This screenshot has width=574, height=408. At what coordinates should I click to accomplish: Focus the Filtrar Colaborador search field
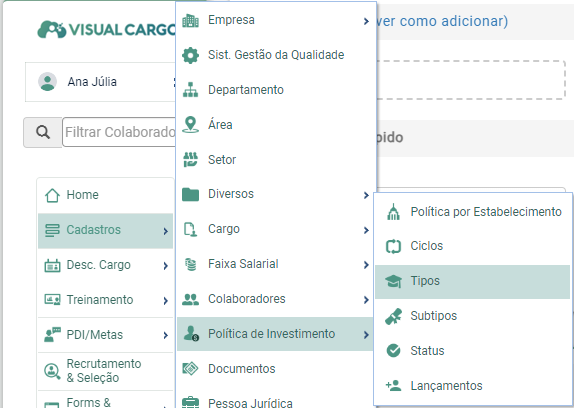click(x=120, y=132)
